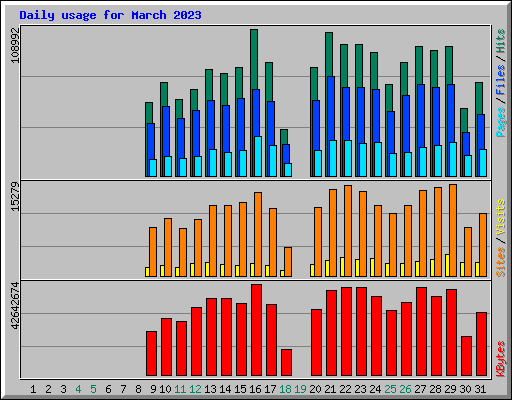Click the Visits legend label

pyautogui.click(x=501, y=218)
